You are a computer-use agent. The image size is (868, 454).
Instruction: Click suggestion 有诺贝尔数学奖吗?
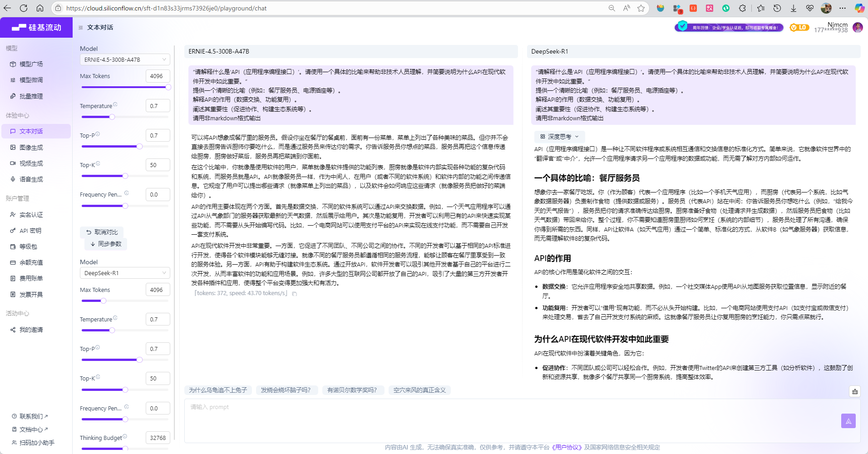tap(352, 390)
